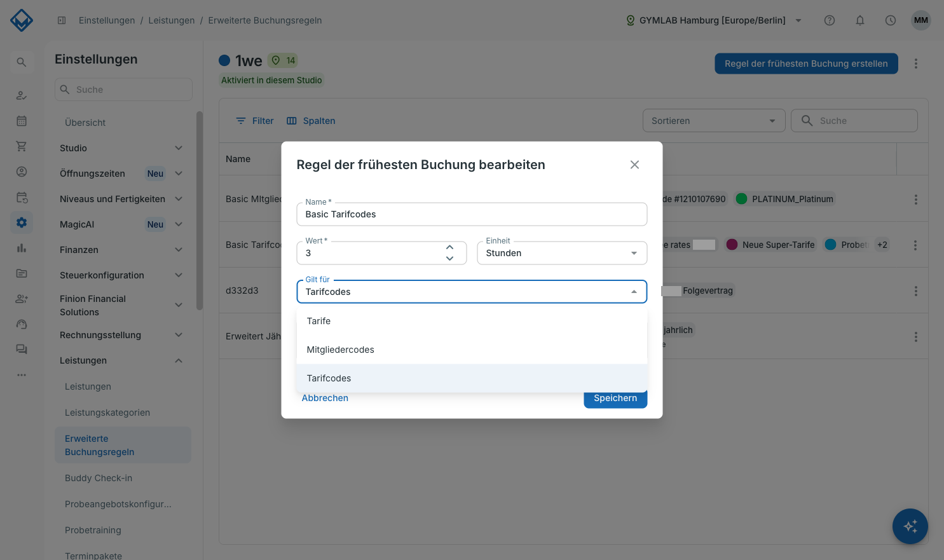944x560 pixels.
Task: Open the search icon in left rail
Action: tap(22, 62)
